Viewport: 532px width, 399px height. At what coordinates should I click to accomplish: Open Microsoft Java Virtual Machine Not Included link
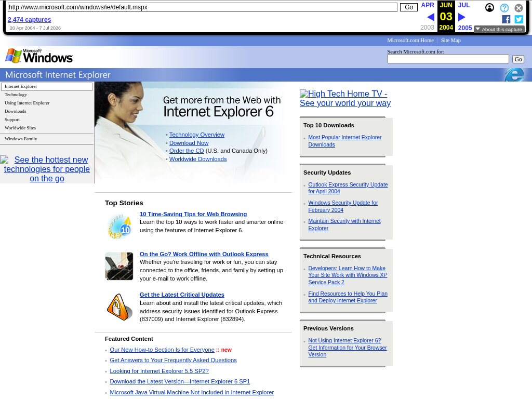click(x=192, y=393)
